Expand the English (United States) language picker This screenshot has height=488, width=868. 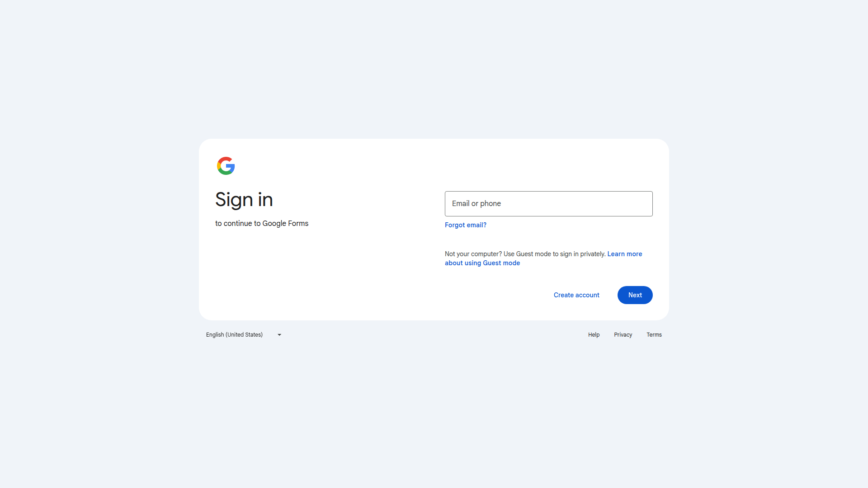click(243, 334)
